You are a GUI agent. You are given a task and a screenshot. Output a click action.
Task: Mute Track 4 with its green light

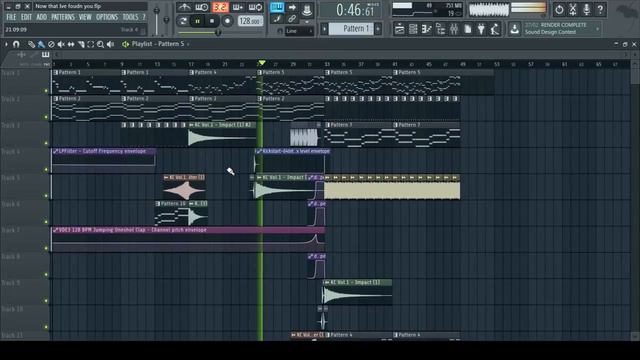coord(46,169)
